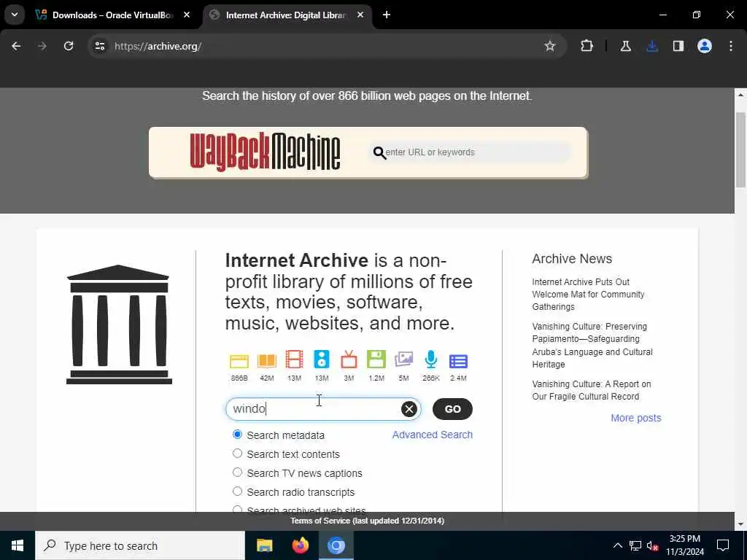Select the Search metadata radio button
Image resolution: width=747 pixels, height=560 pixels.
tap(237, 435)
